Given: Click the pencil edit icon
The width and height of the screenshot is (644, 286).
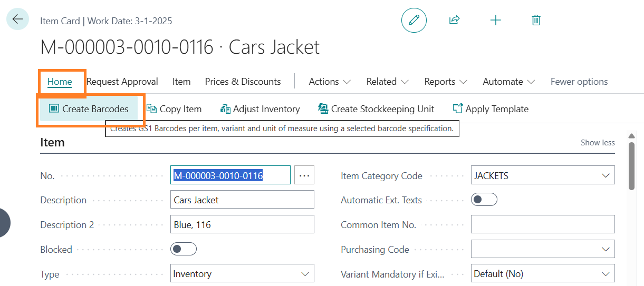Looking at the screenshot, I should pyautogui.click(x=414, y=20).
